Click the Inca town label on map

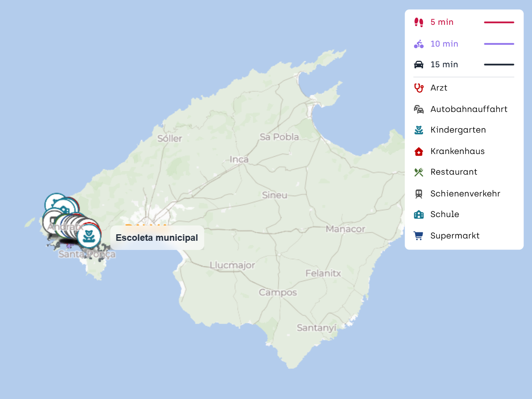tap(239, 159)
